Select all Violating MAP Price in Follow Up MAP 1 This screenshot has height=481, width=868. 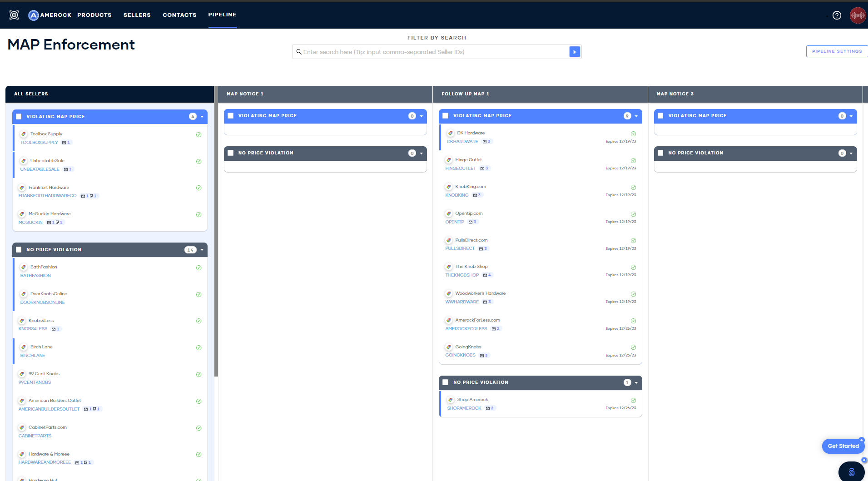pyautogui.click(x=446, y=116)
